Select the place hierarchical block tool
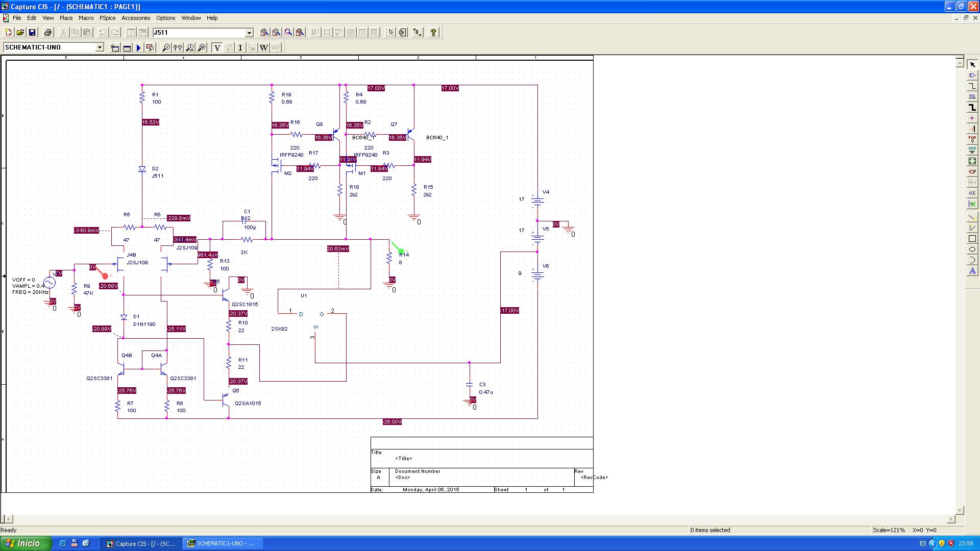Viewport: 980px width, 551px height. pyautogui.click(x=972, y=161)
